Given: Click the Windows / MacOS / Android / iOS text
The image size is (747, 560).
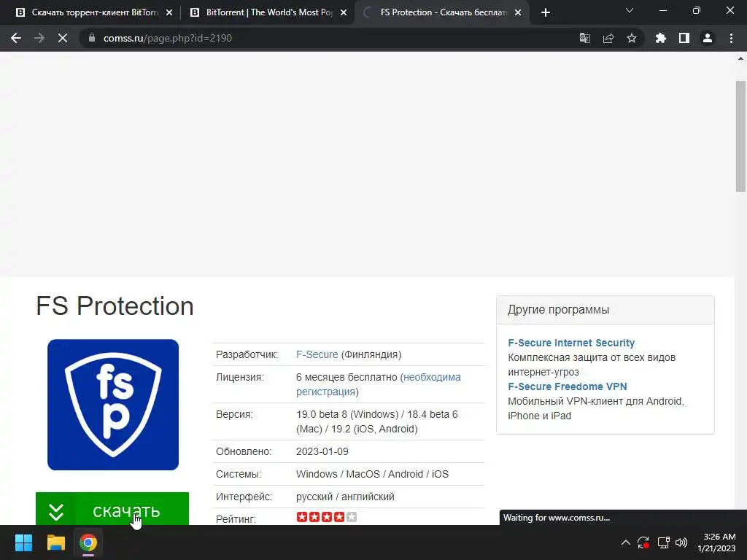Looking at the screenshot, I should 372,474.
